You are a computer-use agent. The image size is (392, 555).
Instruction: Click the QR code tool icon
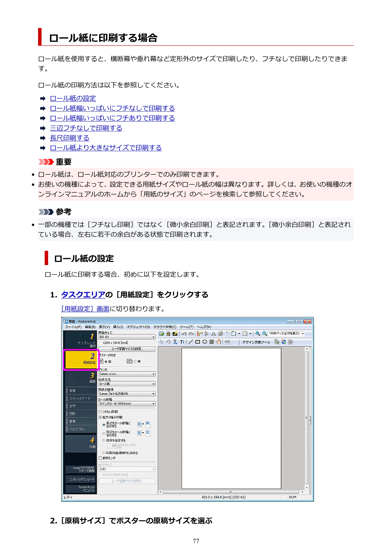pos(211,342)
